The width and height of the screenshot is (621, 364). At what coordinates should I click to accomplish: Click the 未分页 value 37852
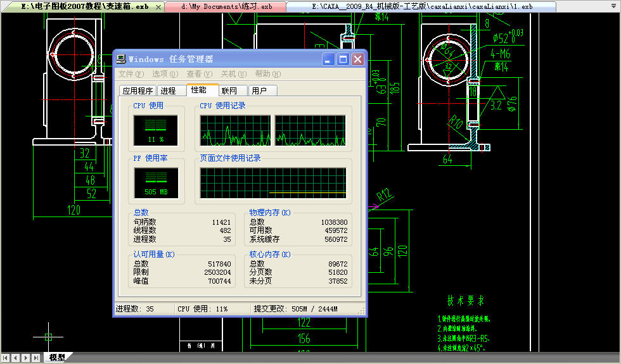pos(338,281)
